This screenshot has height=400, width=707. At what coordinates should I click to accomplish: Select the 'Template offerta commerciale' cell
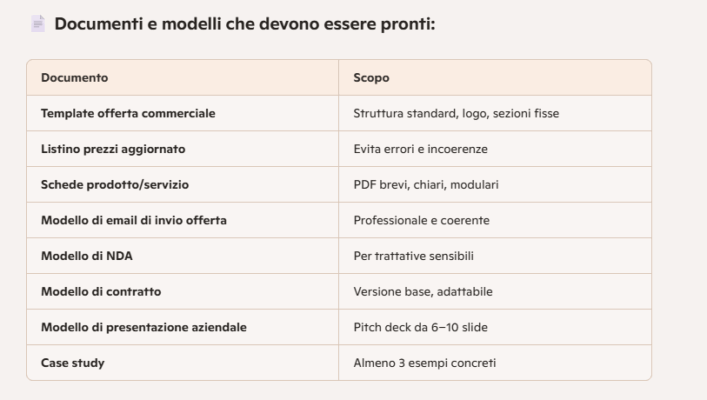[128, 113]
